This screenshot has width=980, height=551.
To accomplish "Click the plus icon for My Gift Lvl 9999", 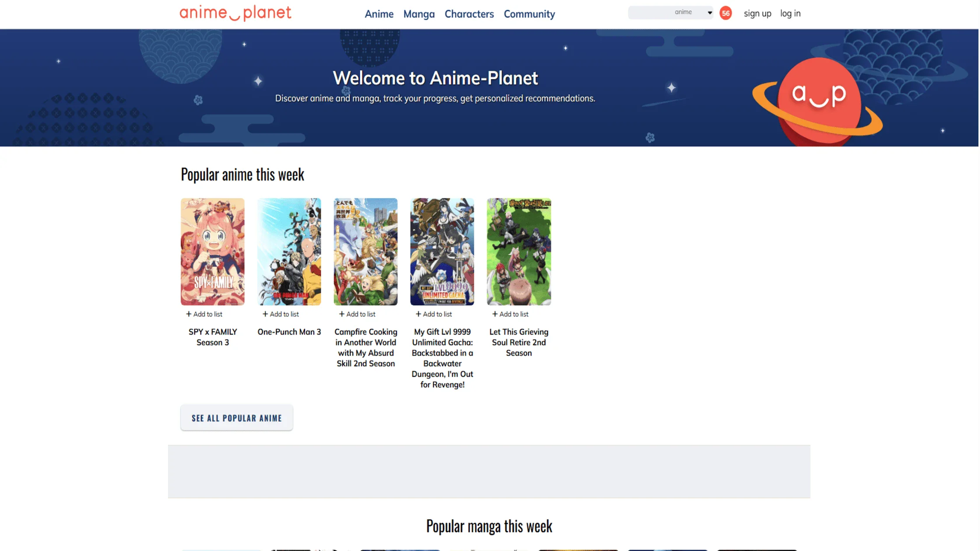I will [418, 314].
